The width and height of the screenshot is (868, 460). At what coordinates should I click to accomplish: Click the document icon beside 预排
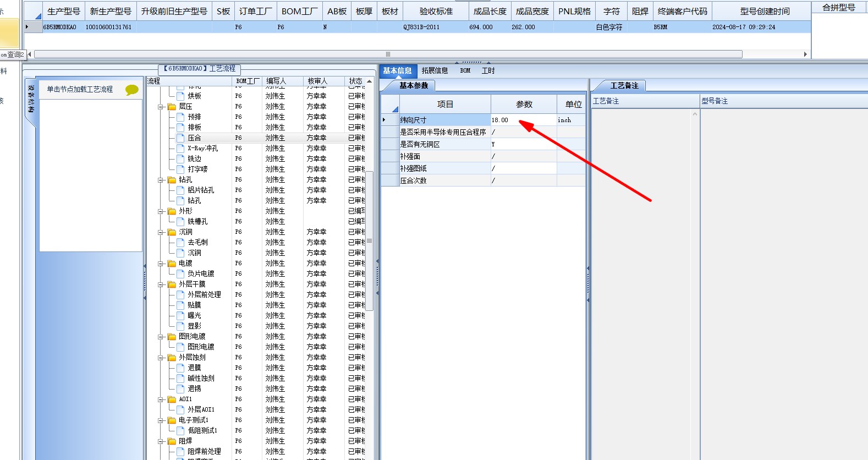[x=180, y=117]
